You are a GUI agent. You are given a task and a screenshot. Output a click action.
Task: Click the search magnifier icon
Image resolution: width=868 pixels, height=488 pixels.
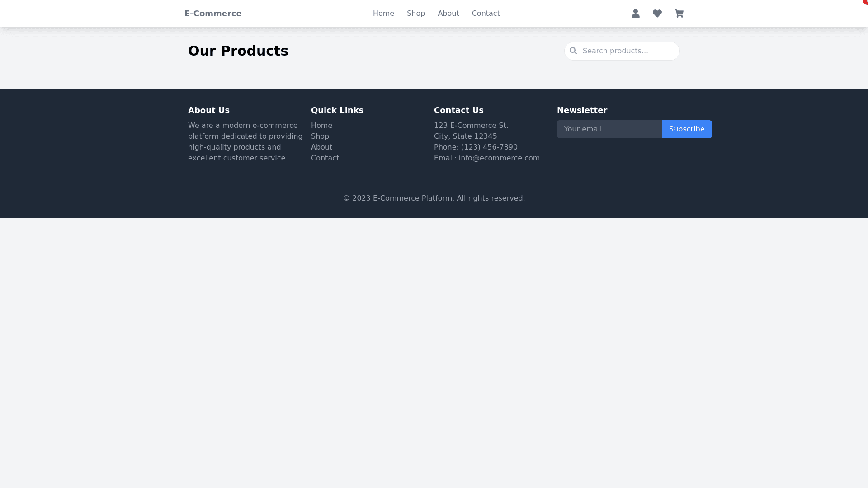point(573,51)
